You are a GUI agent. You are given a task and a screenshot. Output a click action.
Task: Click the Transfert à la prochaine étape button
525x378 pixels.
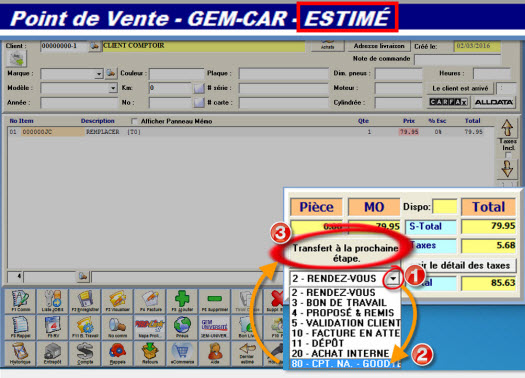345,253
